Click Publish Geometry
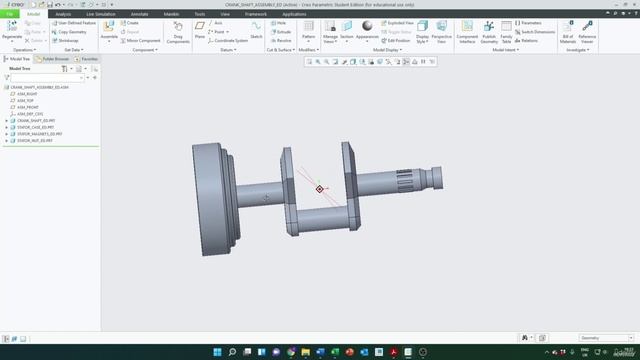The height and width of the screenshot is (360, 640). 489,32
